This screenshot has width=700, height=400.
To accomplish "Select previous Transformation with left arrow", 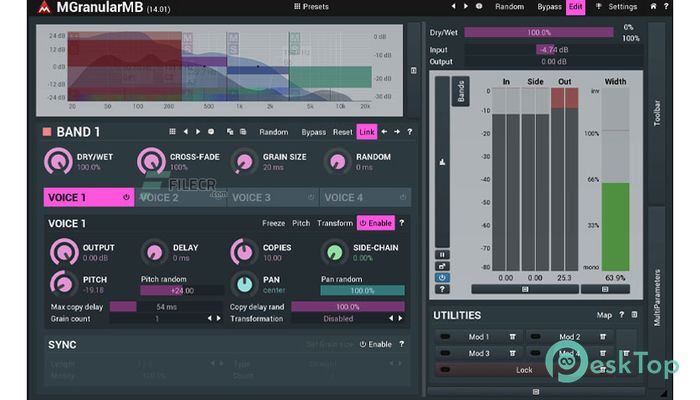I will [x=391, y=318].
